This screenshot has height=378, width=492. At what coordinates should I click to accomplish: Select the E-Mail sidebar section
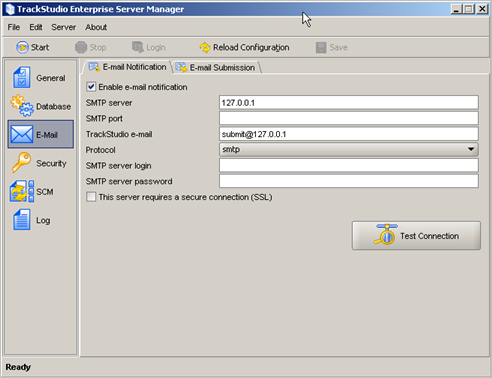tap(41, 134)
